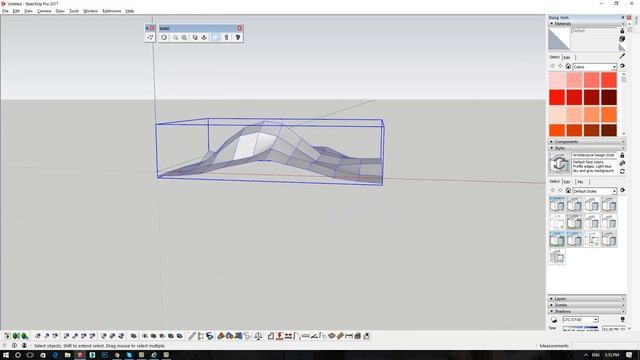Close the larger floating toolbar
Viewport: 640px width, 360px height.
240,28
